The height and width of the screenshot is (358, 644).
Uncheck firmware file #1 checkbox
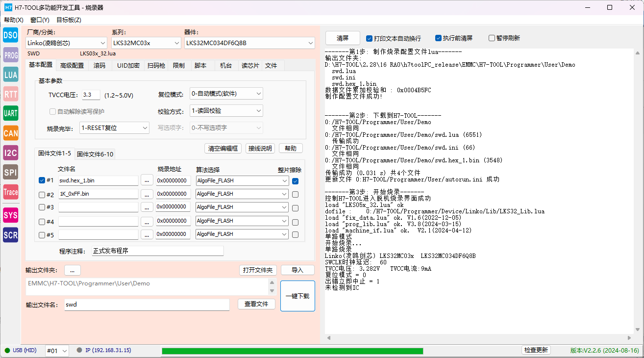pyautogui.click(x=42, y=180)
